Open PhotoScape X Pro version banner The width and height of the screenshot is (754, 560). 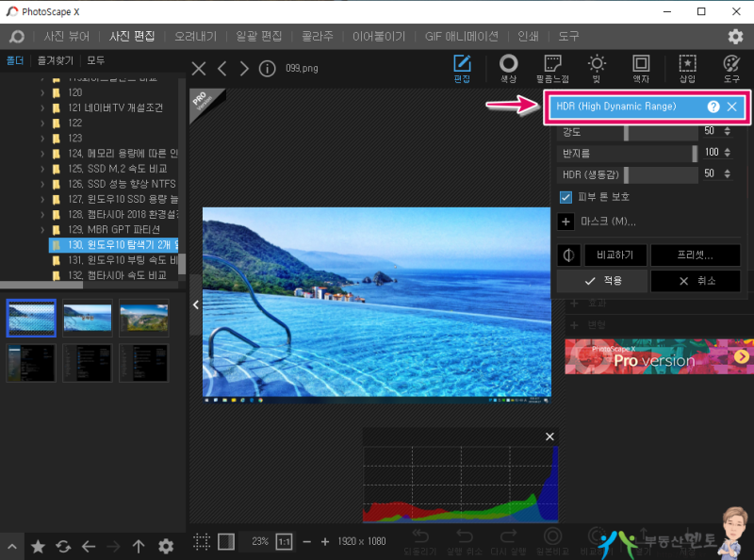click(659, 356)
